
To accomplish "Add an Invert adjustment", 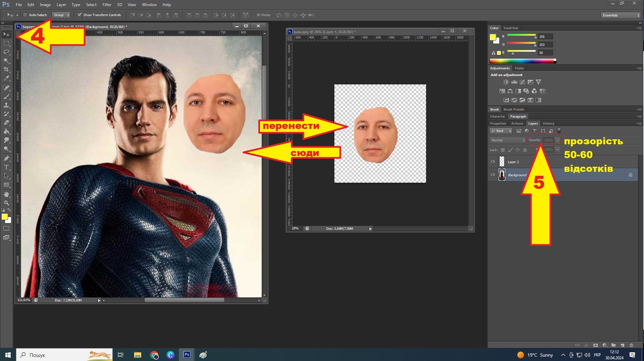I will point(506,100).
